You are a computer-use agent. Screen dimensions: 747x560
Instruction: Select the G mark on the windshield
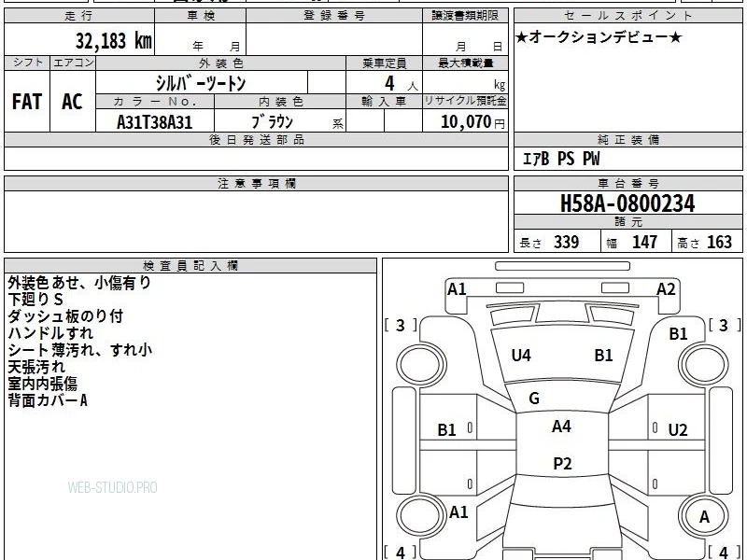coord(534,399)
